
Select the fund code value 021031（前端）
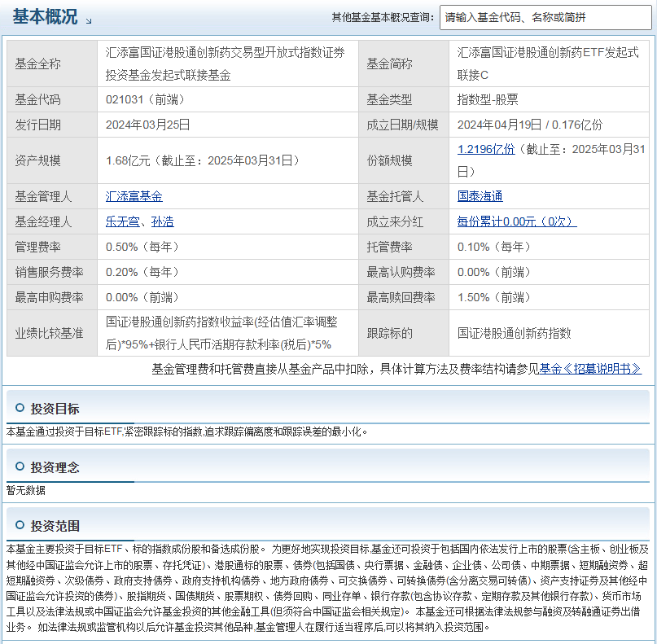point(146,99)
